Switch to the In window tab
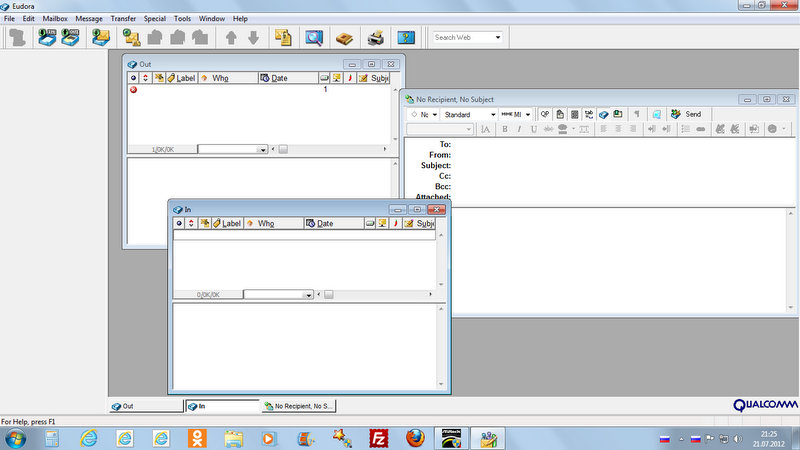 click(222, 406)
